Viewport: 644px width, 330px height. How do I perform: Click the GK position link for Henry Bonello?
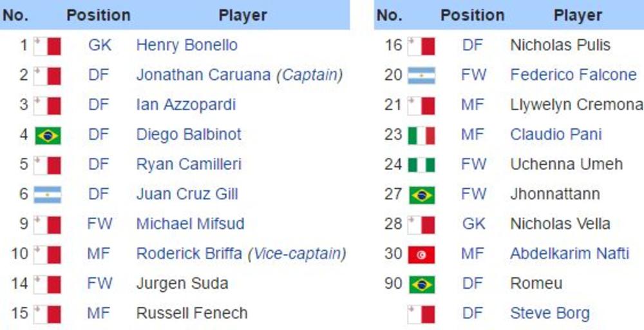100,46
